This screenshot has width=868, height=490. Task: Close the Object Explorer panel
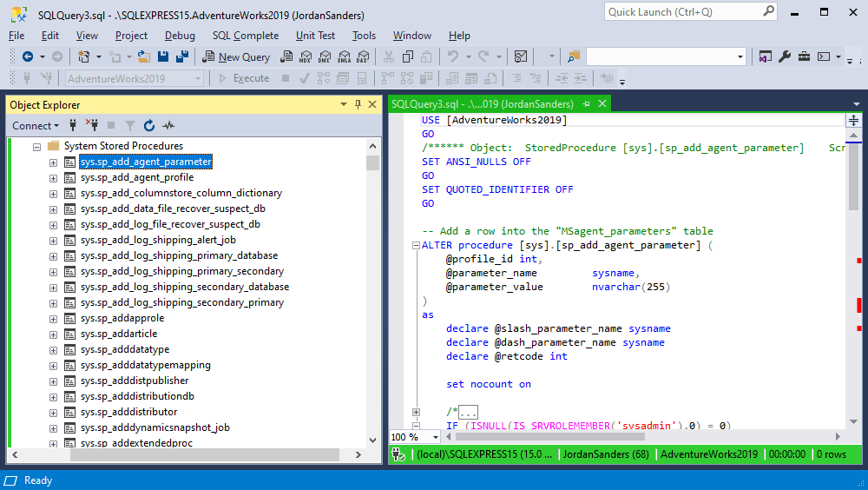click(372, 104)
